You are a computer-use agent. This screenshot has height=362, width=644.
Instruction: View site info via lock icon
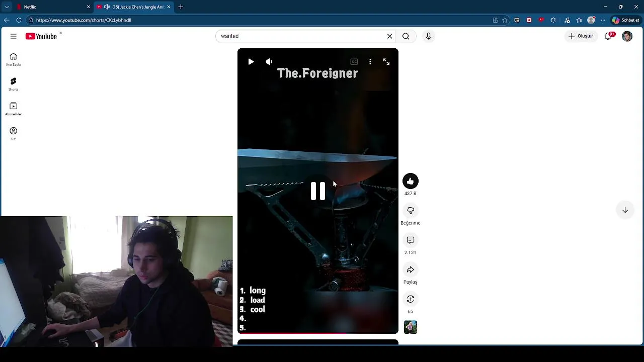[31, 20]
